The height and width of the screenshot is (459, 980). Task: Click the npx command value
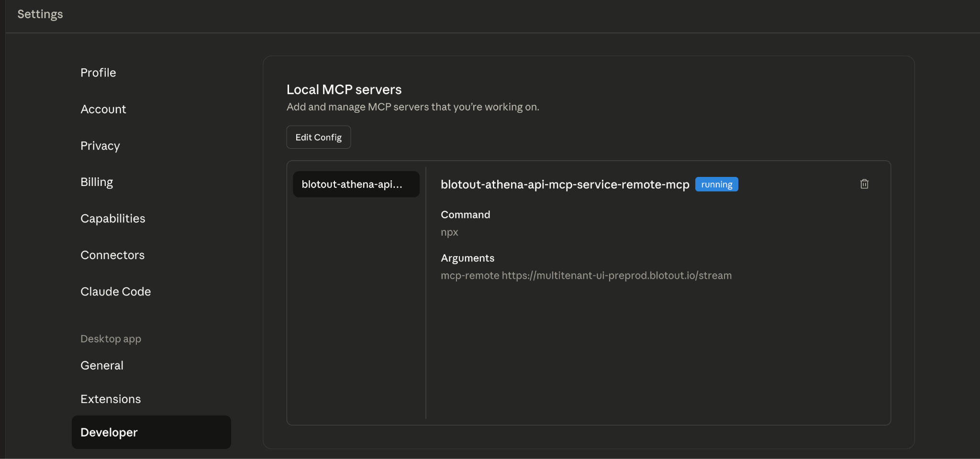449,232
